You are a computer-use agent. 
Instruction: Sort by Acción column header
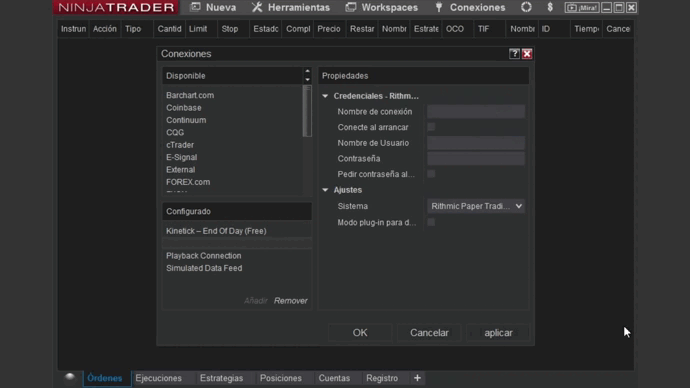pos(104,29)
